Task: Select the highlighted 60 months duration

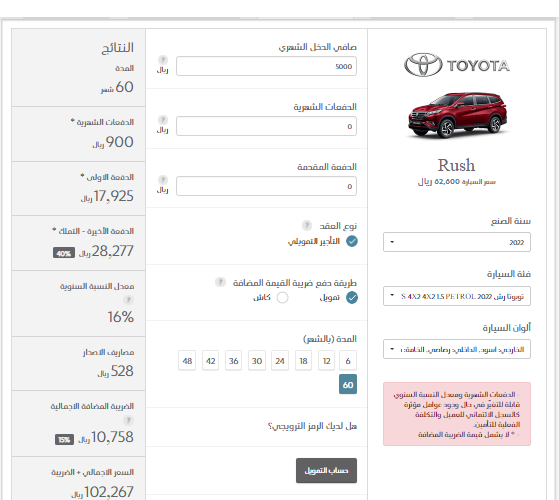Action: [348, 385]
